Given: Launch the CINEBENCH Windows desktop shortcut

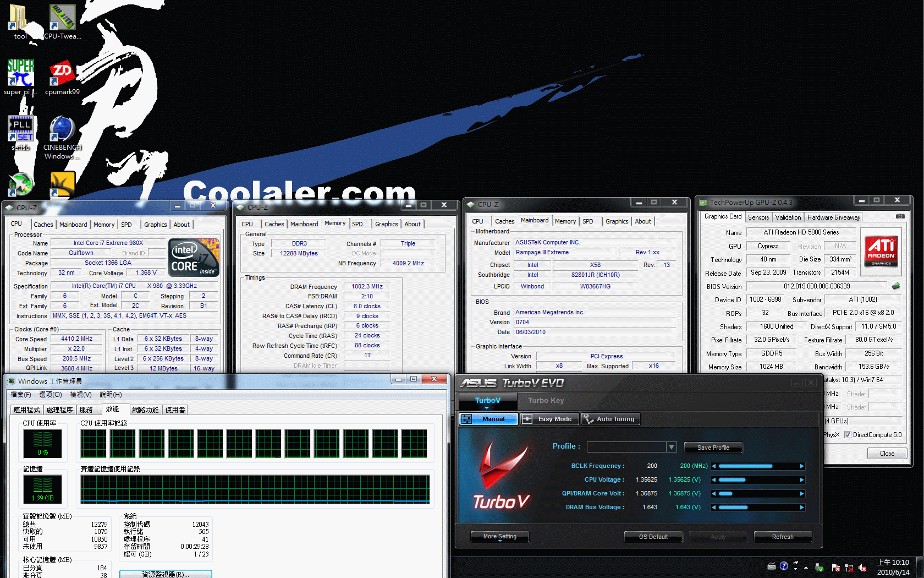Looking at the screenshot, I should click(62, 137).
